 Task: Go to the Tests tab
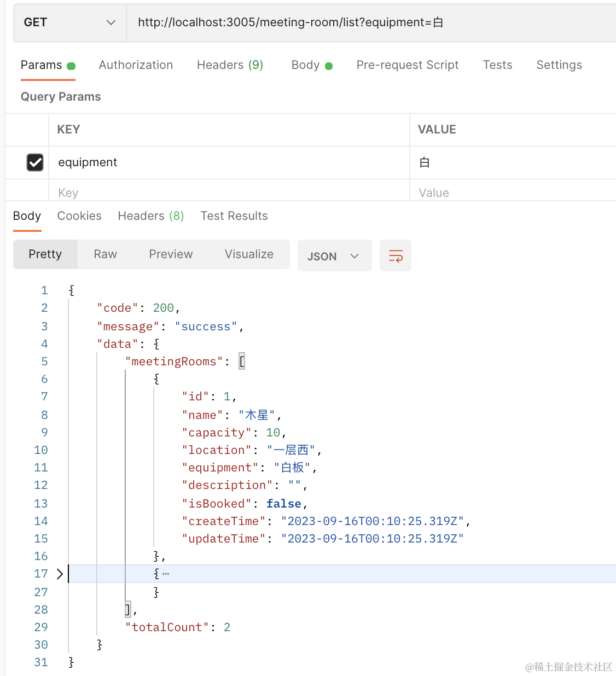pos(497,65)
